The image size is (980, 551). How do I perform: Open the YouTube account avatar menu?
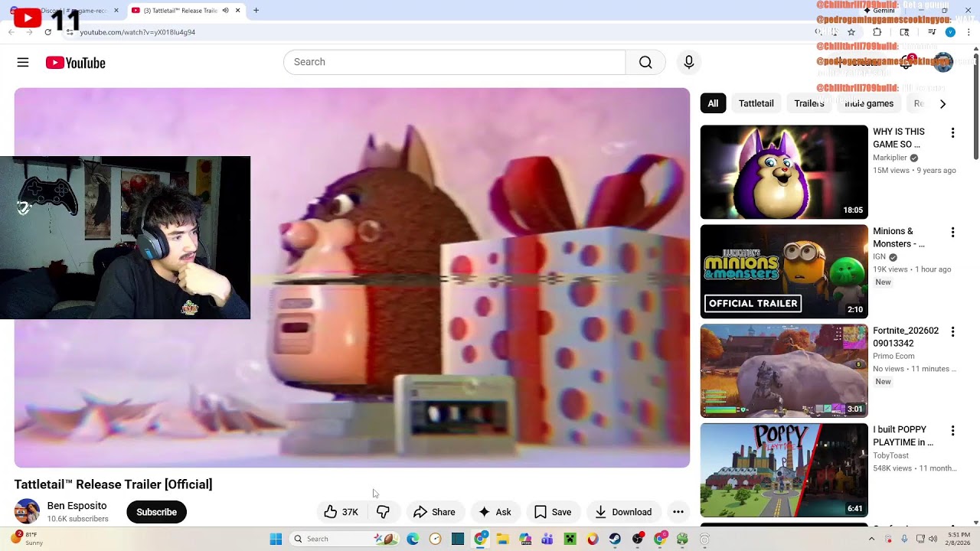[942, 62]
